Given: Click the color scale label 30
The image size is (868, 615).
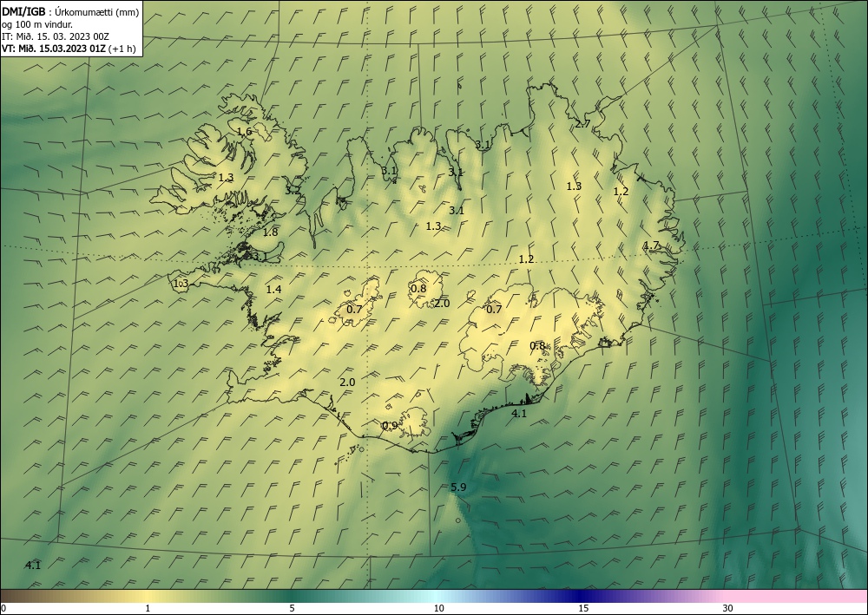Looking at the screenshot, I should point(727,608).
